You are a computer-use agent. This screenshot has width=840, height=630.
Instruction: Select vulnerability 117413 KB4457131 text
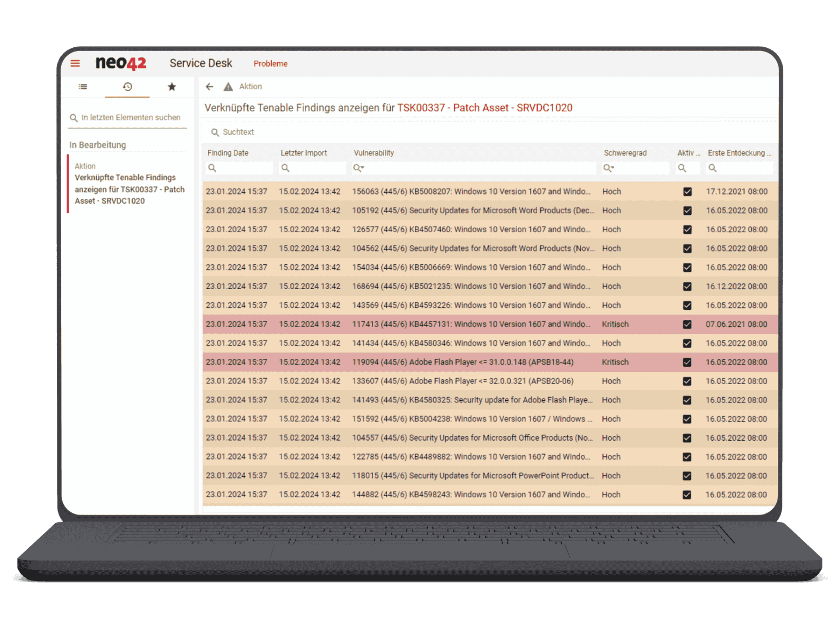tap(471, 324)
